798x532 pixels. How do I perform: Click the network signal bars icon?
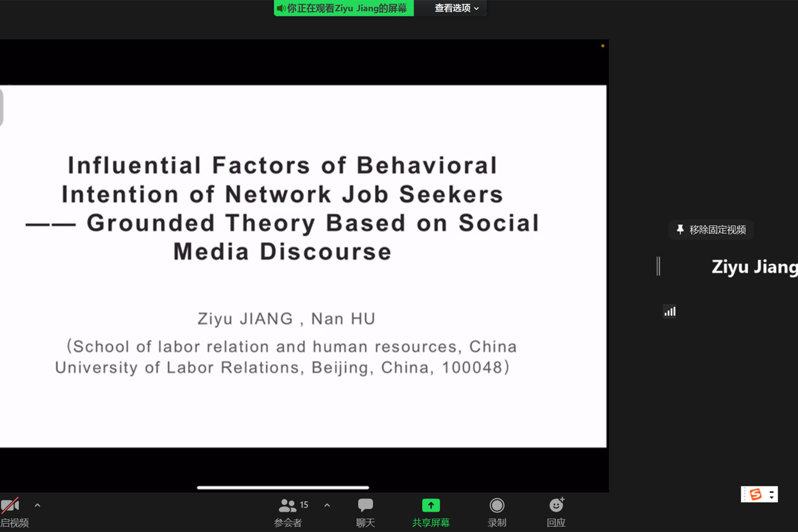click(670, 311)
